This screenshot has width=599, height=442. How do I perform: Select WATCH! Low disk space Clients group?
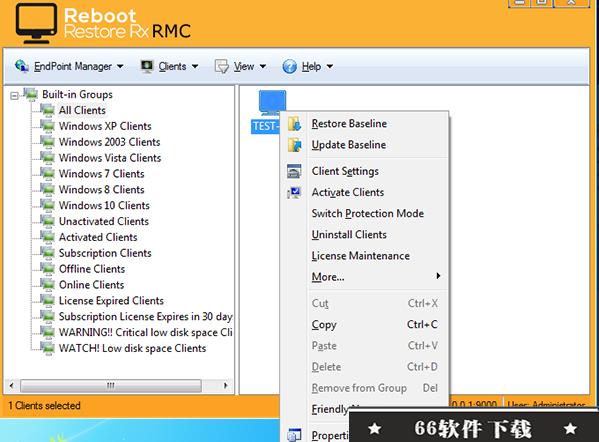[x=133, y=348]
